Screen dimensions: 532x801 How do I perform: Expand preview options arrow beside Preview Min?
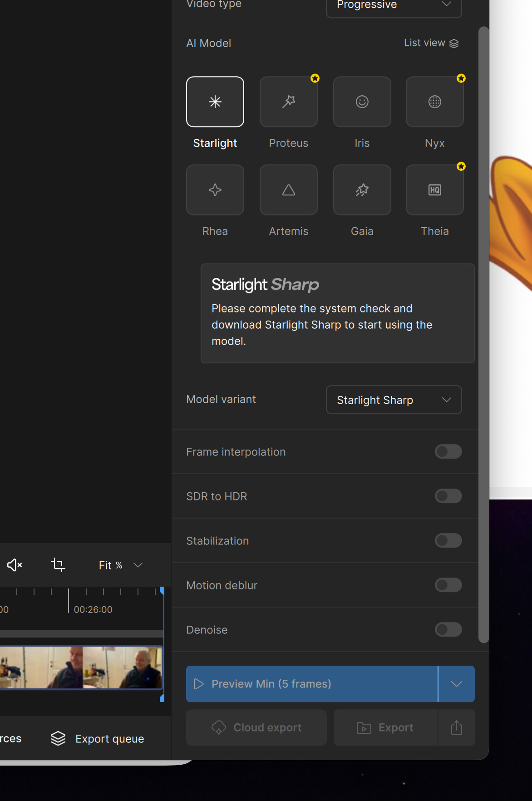coord(456,684)
